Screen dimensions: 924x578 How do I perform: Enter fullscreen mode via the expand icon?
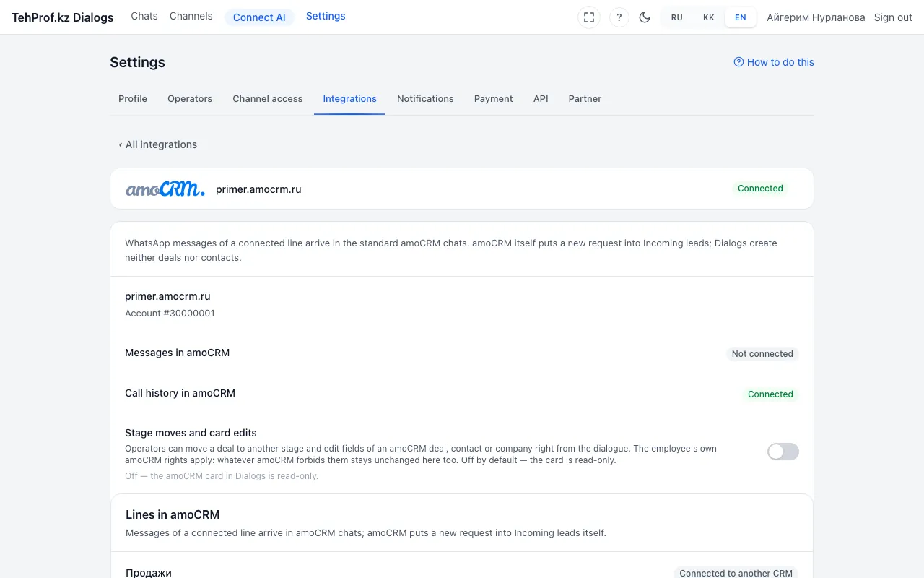click(x=589, y=17)
